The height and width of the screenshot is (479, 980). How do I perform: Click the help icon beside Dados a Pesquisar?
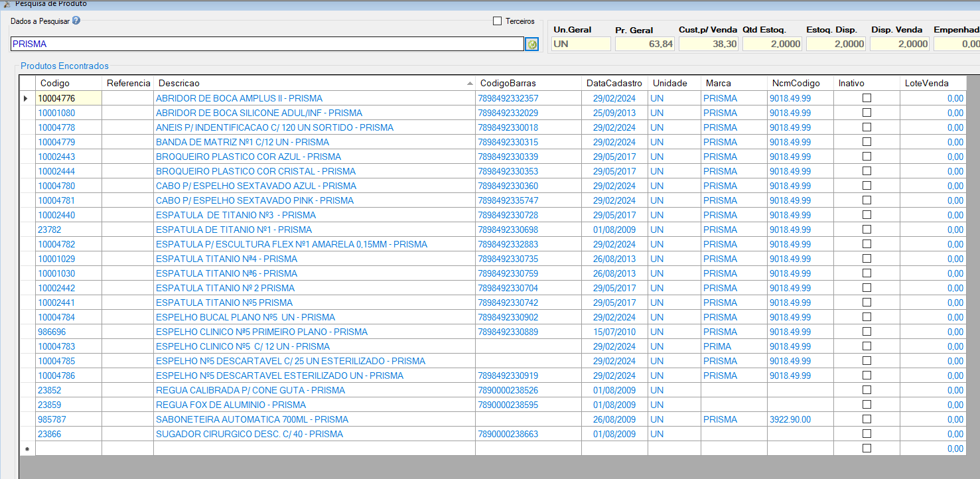click(76, 21)
